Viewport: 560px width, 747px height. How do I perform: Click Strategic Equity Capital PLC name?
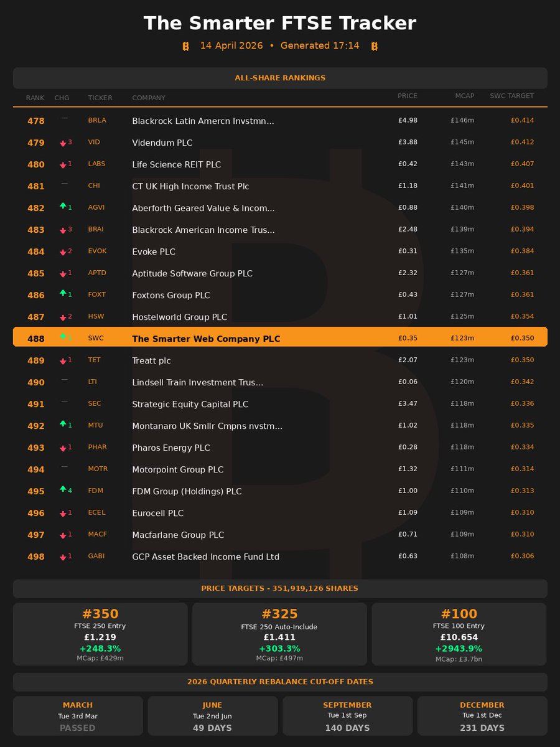tap(190, 404)
